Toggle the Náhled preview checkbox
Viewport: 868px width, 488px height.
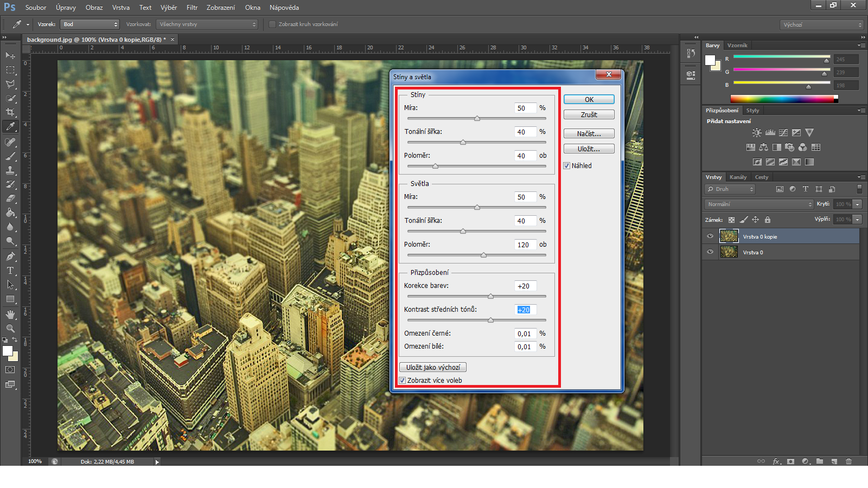click(567, 166)
